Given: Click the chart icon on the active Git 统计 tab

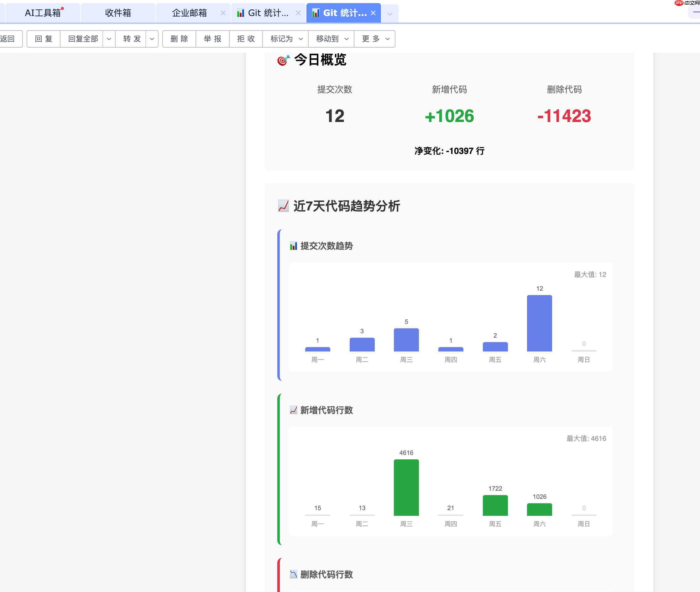Looking at the screenshot, I should pos(315,13).
